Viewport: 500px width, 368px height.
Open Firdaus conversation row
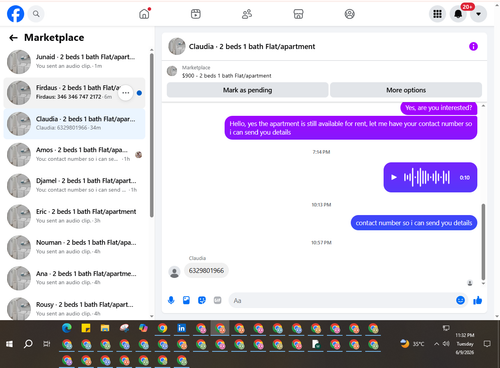(x=74, y=93)
